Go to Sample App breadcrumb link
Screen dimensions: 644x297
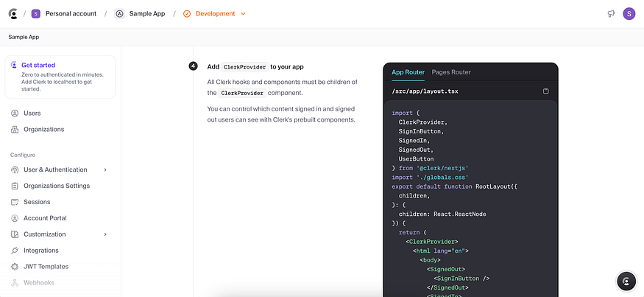point(147,13)
